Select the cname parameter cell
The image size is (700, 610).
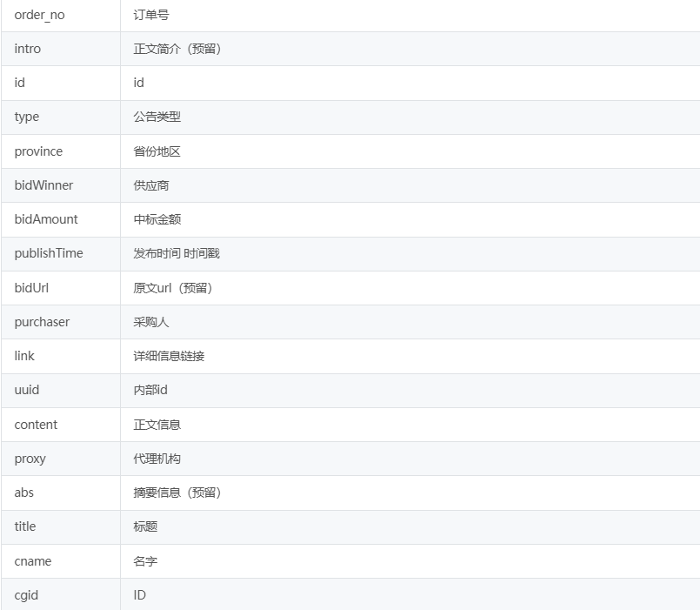pyautogui.click(x=33, y=561)
